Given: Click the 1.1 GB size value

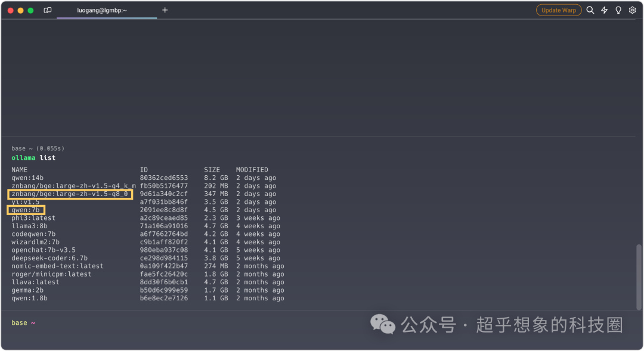Looking at the screenshot, I should [216, 298].
